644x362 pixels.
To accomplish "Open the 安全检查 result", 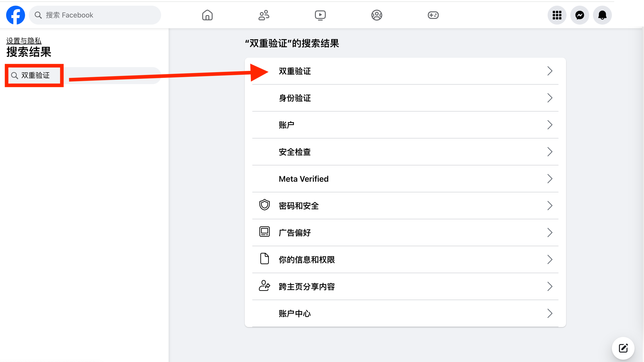I will coord(405,152).
